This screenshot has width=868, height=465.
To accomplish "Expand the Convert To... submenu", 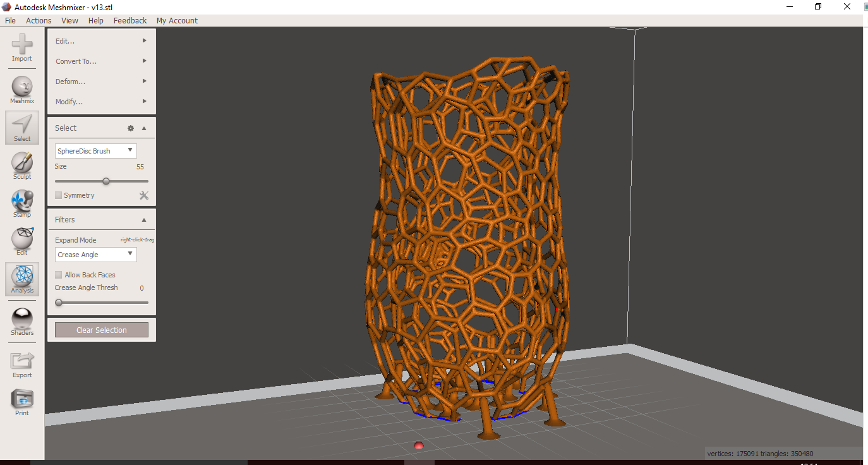I will (101, 61).
